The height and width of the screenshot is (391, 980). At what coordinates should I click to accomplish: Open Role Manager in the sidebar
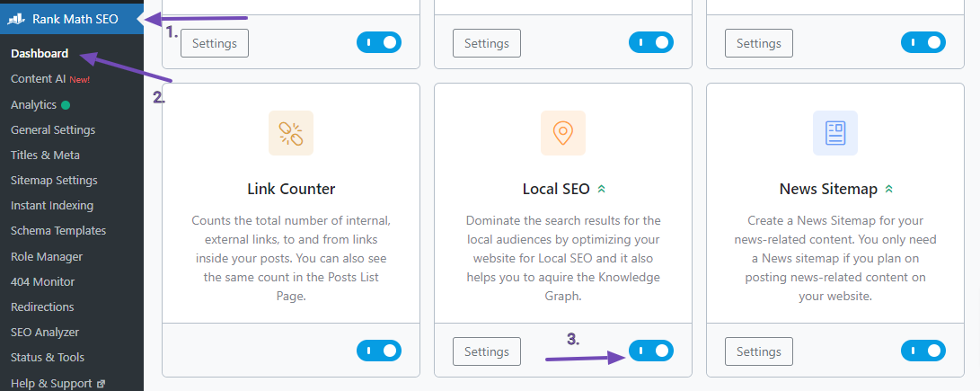click(46, 256)
